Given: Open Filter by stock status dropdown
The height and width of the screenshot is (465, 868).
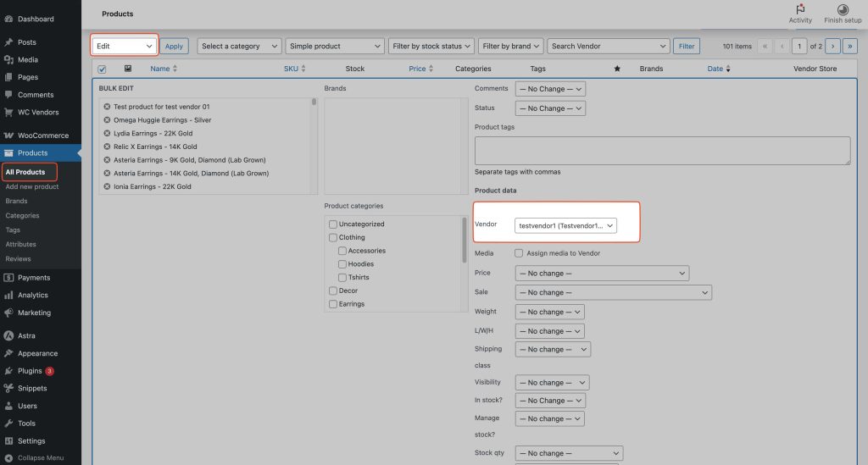Looking at the screenshot, I should point(431,46).
